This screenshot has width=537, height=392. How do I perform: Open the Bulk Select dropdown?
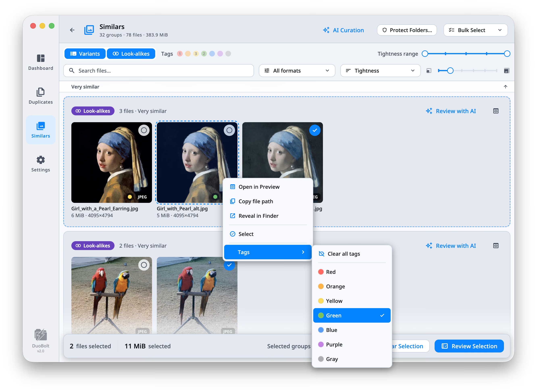(476, 30)
